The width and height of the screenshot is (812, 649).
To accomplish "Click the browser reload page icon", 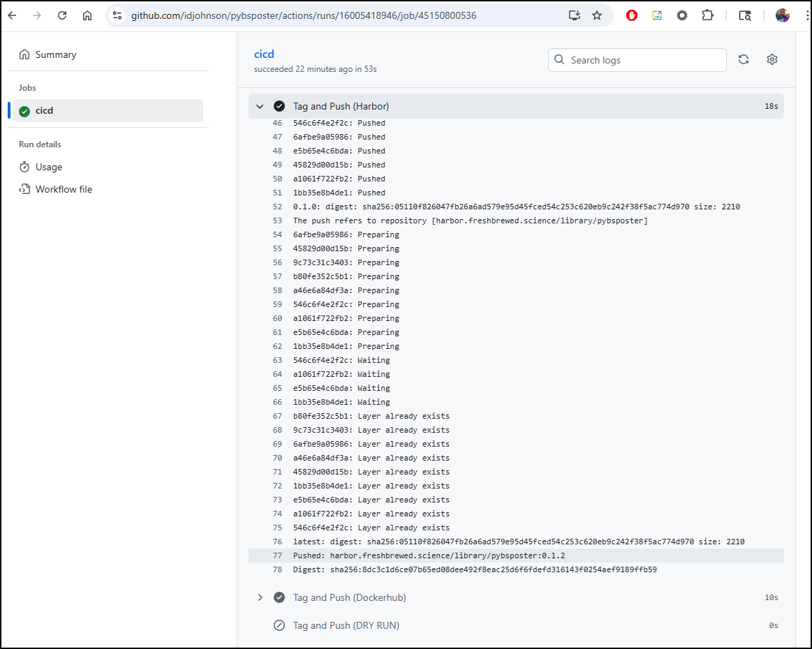I will [62, 15].
